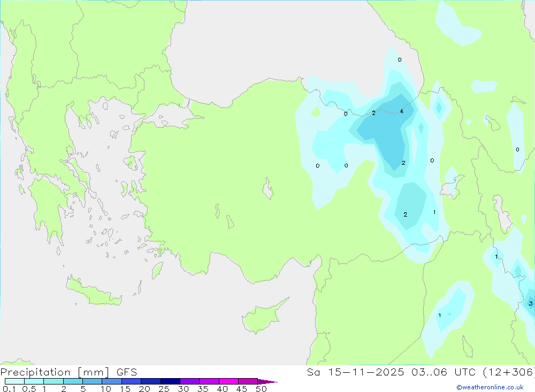
Task: Select the 35–40 mm legend color box
Action: [x=209, y=381]
